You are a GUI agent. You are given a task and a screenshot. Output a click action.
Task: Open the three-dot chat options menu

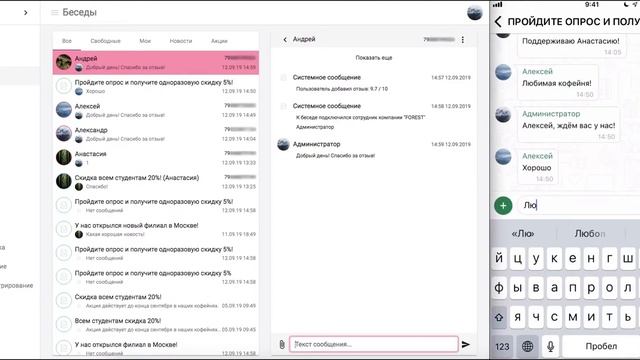coord(462,40)
